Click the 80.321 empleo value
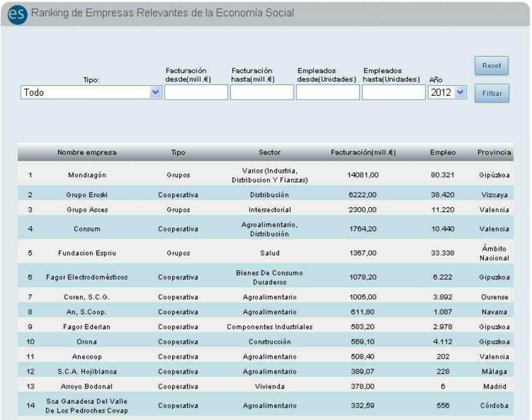Image resolution: width=532 pixels, height=420 pixels. (x=442, y=175)
